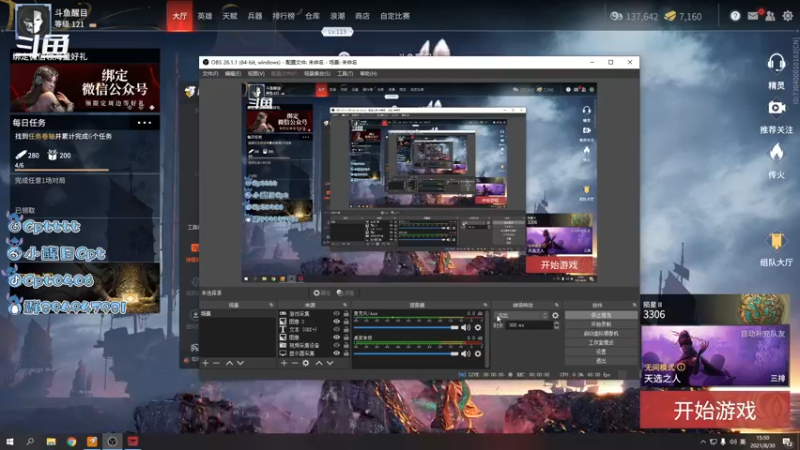Toggle eye icon of 图像 source below 文本
800x450 pixels.
336,337
